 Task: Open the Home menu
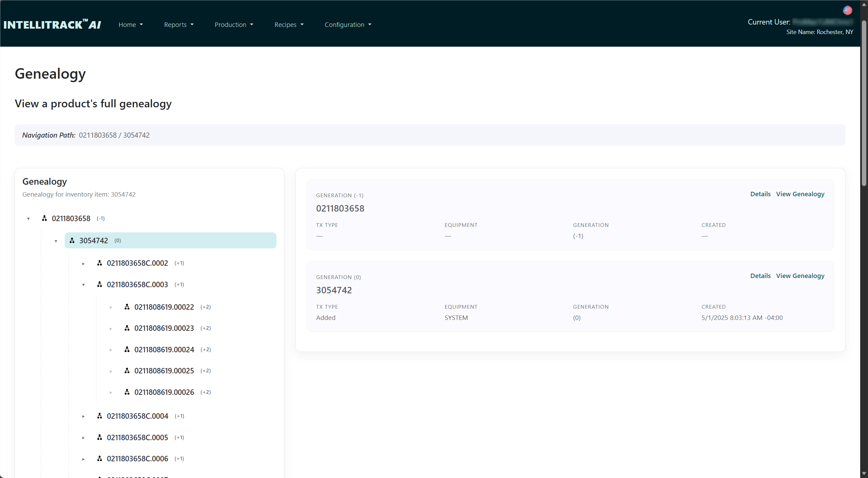click(x=131, y=25)
